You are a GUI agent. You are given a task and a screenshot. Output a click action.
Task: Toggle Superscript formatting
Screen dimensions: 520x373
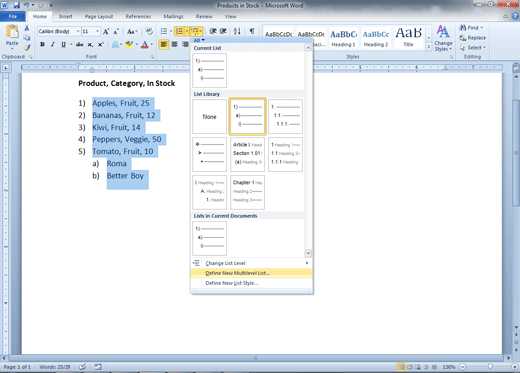(x=100, y=44)
